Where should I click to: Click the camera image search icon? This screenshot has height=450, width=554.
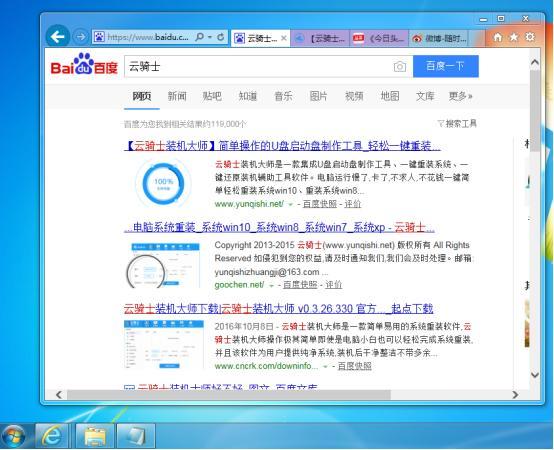pyautogui.click(x=400, y=66)
